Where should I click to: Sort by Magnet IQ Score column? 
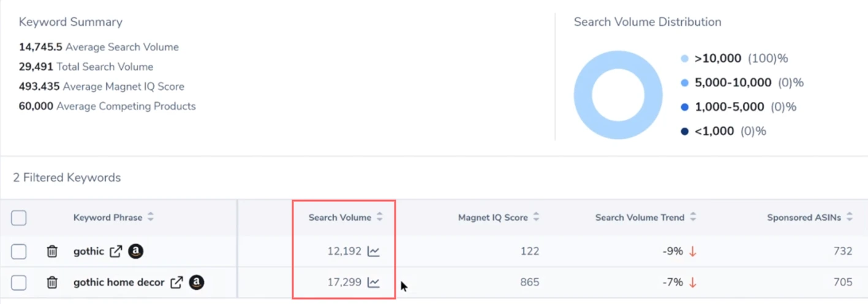(x=536, y=217)
